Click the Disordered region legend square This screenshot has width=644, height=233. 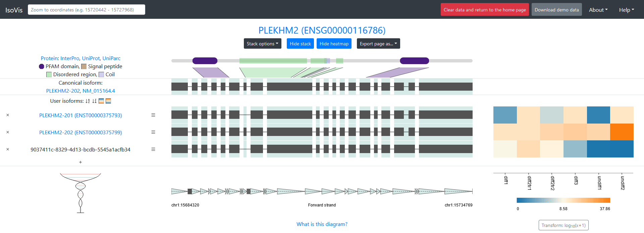pos(49,75)
